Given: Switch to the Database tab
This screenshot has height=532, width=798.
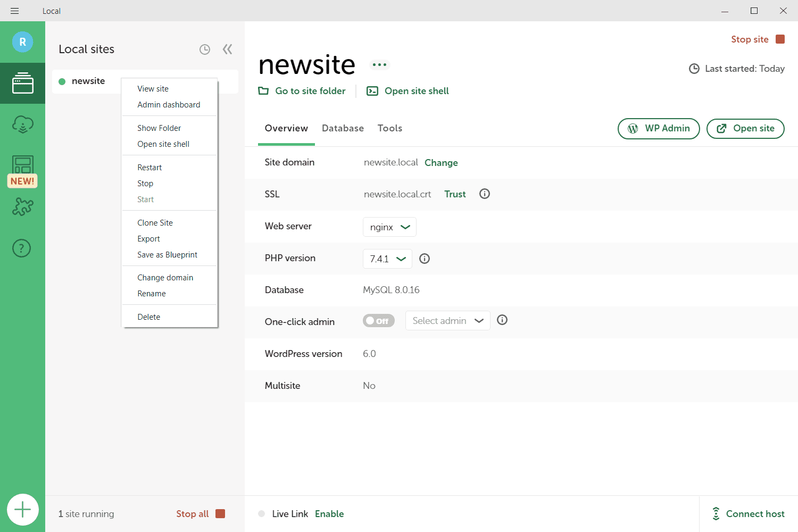Looking at the screenshot, I should [343, 128].
